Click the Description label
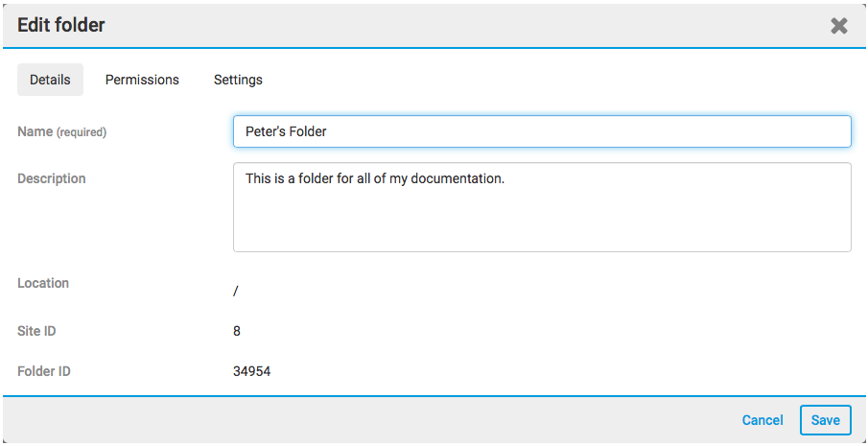Screen dimensions: 868x446 point(52,178)
